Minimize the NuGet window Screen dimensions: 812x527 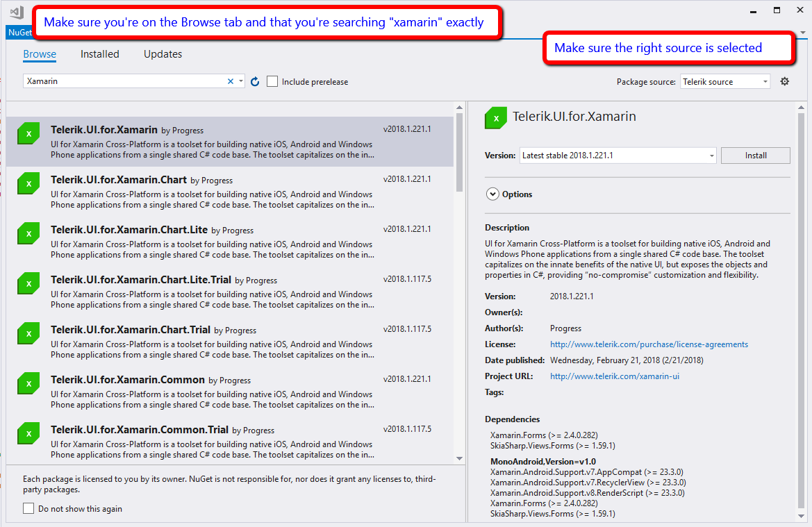coord(754,11)
